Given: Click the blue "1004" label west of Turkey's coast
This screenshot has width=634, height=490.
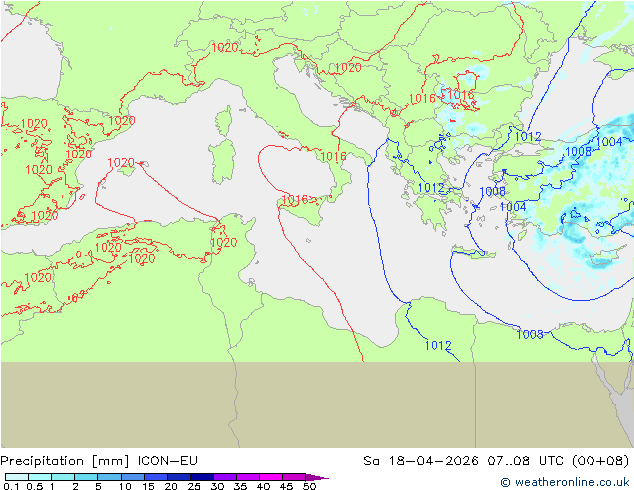Looking at the screenshot, I should click(x=513, y=207).
